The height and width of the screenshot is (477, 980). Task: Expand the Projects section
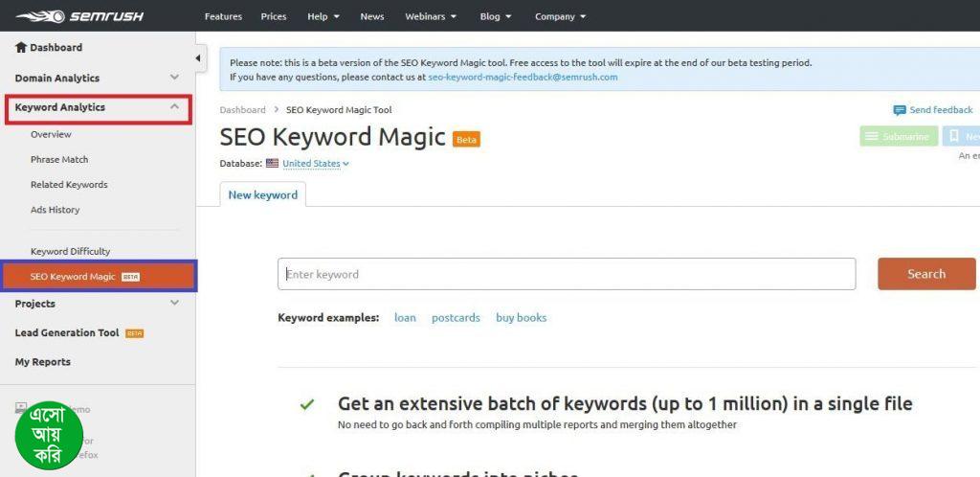[173, 304]
